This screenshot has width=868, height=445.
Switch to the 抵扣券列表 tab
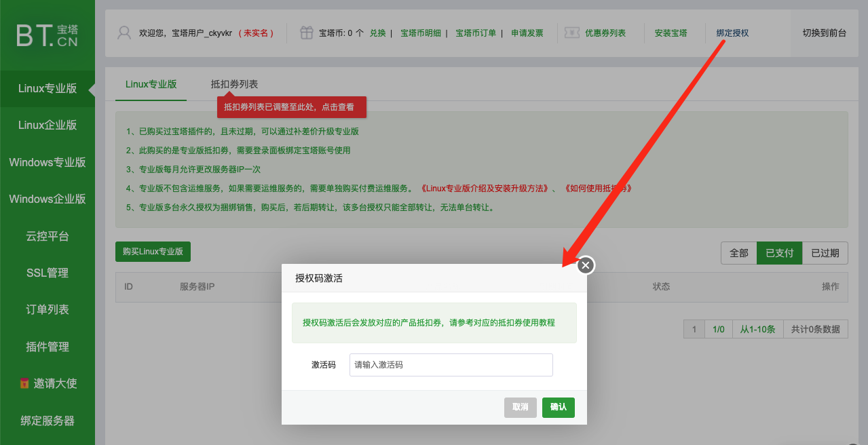pyautogui.click(x=234, y=84)
